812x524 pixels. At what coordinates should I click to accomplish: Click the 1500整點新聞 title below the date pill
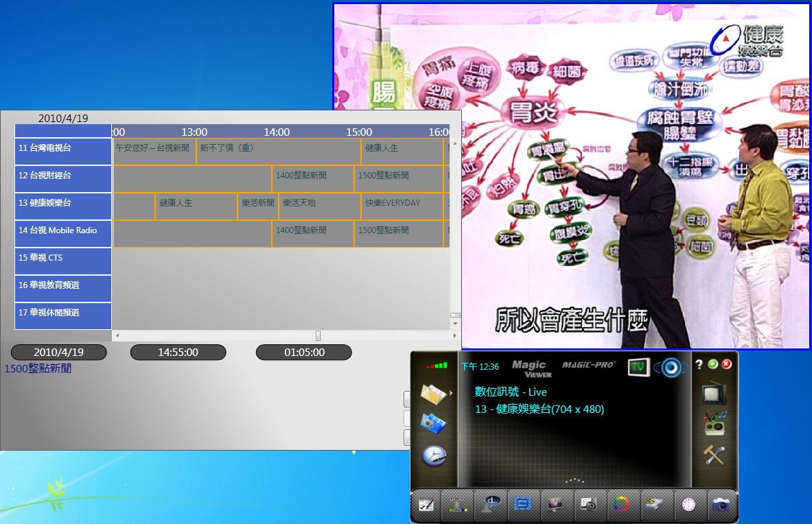click(38, 368)
